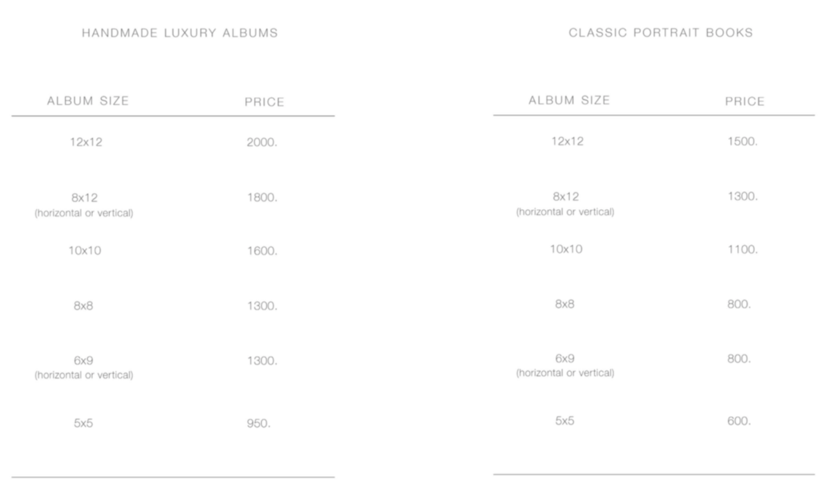831x504 pixels.
Task: Select the classic 10x10 portrait book
Action: click(566, 249)
